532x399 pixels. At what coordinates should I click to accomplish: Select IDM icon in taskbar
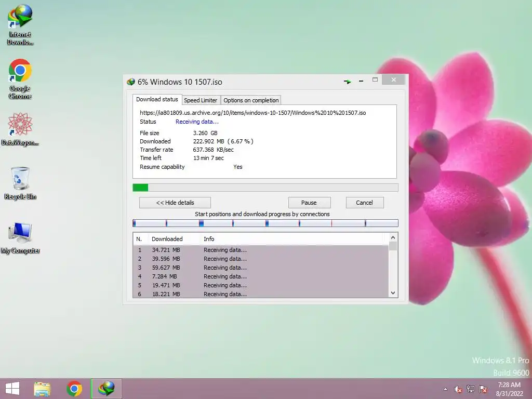[106, 389]
